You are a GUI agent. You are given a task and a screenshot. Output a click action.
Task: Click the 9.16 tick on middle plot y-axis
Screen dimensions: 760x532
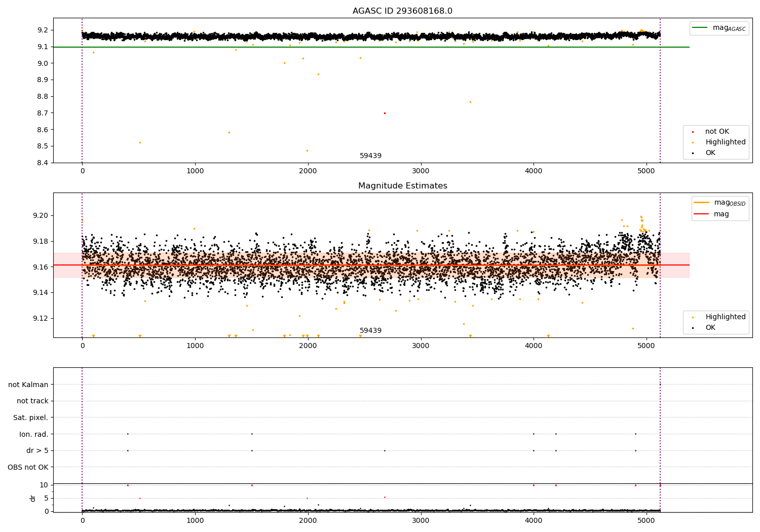click(x=41, y=267)
